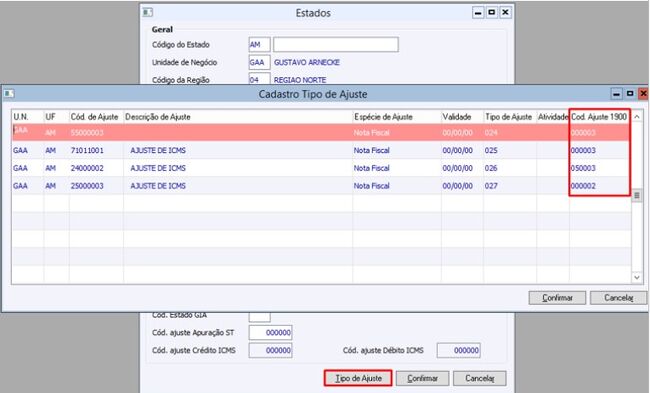The width and height of the screenshot is (650, 393).
Task: Click the U.N. column header
Action: coord(28,117)
